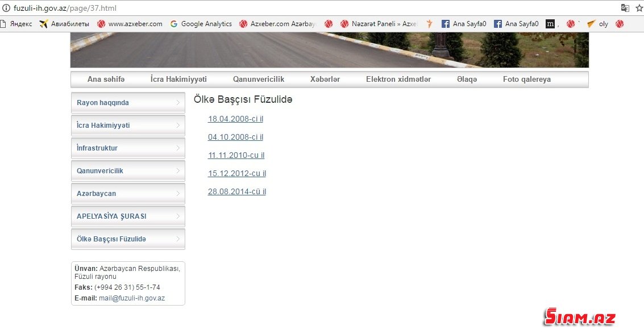Open the black 'm' bookmark icon
This screenshot has width=644, height=334.
550,24
